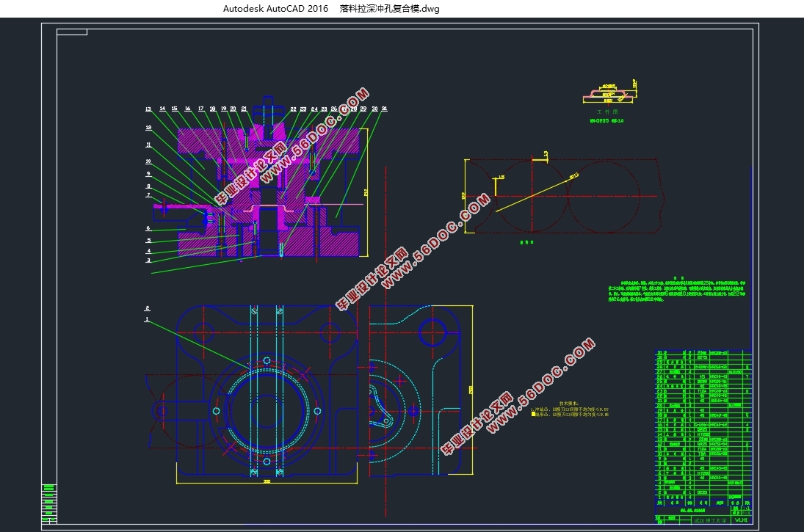The width and height of the screenshot is (804, 532).
Task: Click balloon number 12 on left side
Action: 148,127
